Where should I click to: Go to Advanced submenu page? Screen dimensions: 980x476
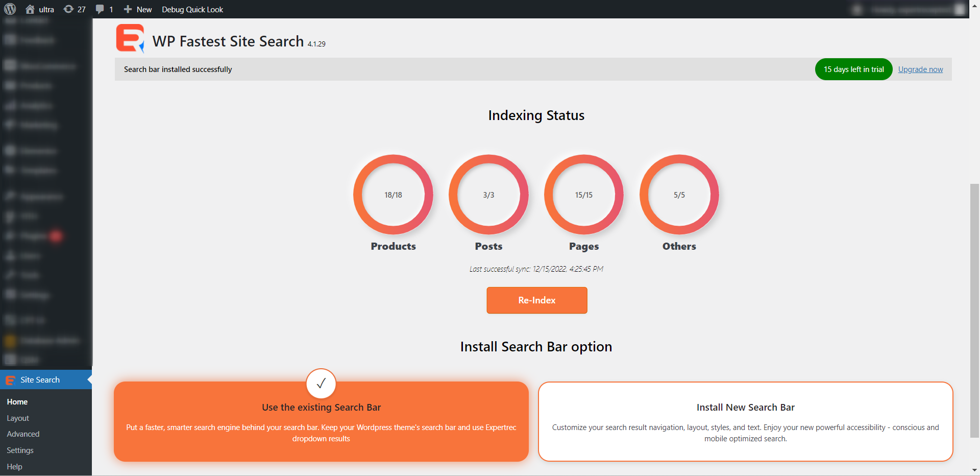click(x=23, y=434)
